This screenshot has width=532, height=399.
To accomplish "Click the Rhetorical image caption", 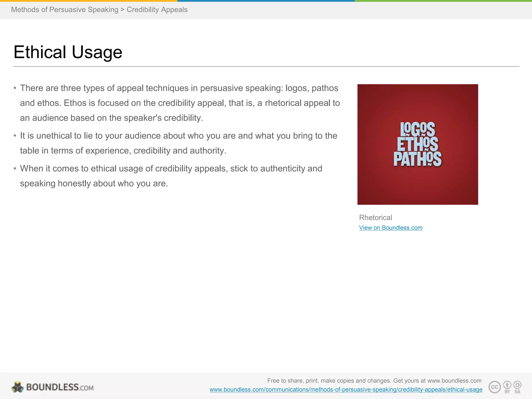I will [x=375, y=217].
